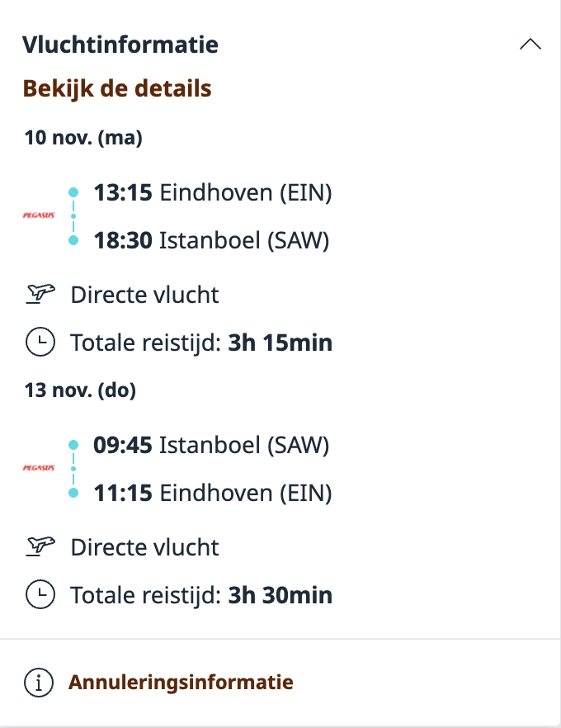
Task: Click the info icon beside Annuleringsinformatie
Action: tap(39, 683)
